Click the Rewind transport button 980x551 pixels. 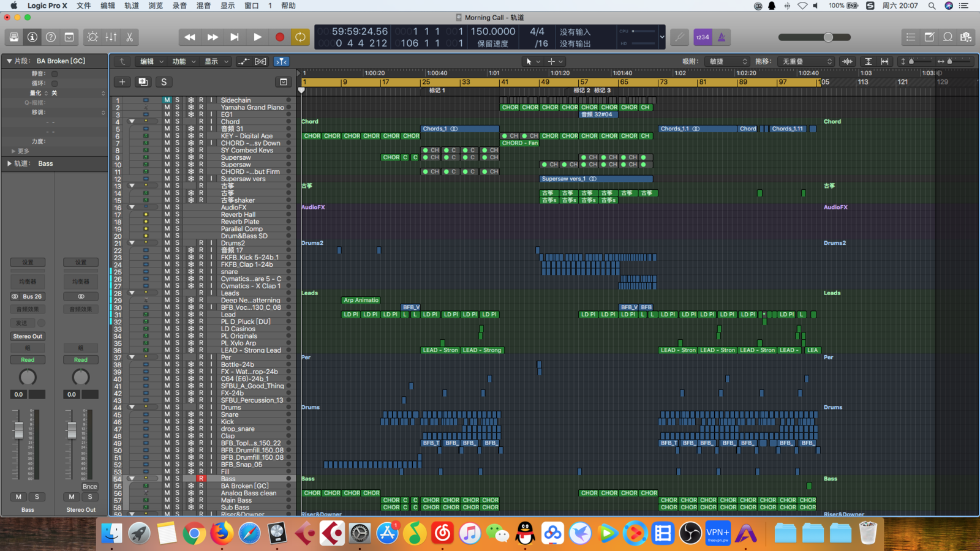(190, 37)
